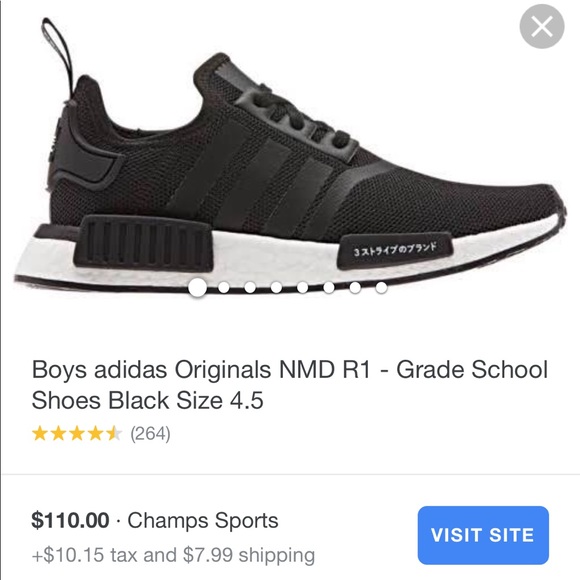Tap the Japanese text plate on the sole
The image size is (580, 580).
[x=395, y=251]
